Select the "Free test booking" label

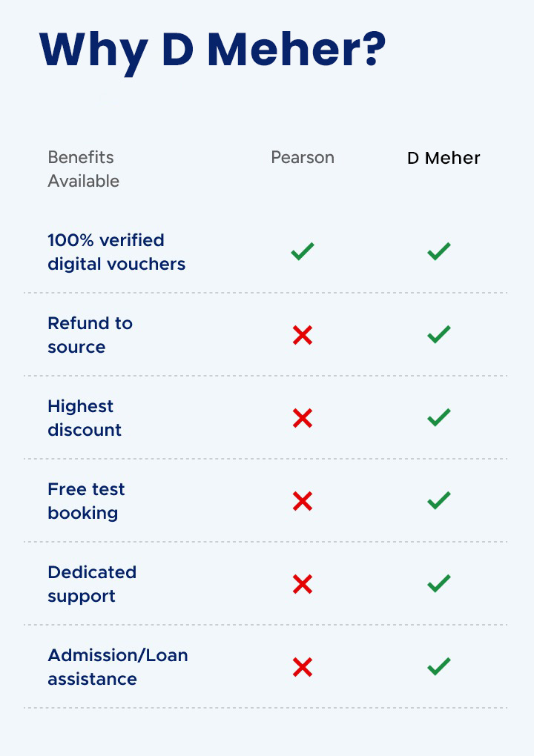coord(86,501)
